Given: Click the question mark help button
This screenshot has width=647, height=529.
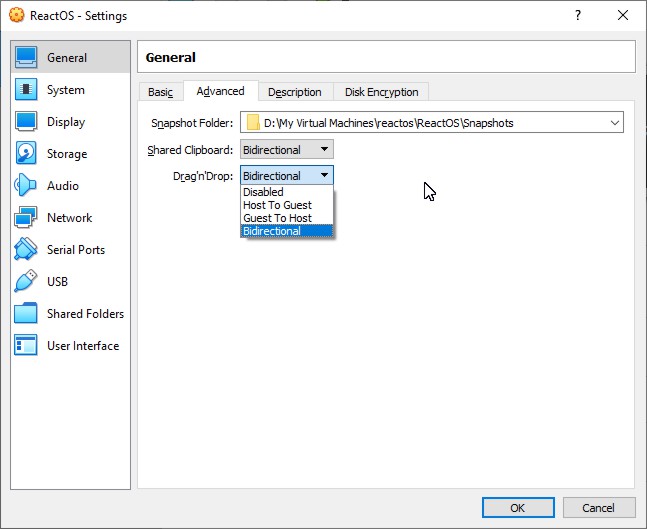Looking at the screenshot, I should pyautogui.click(x=578, y=15).
